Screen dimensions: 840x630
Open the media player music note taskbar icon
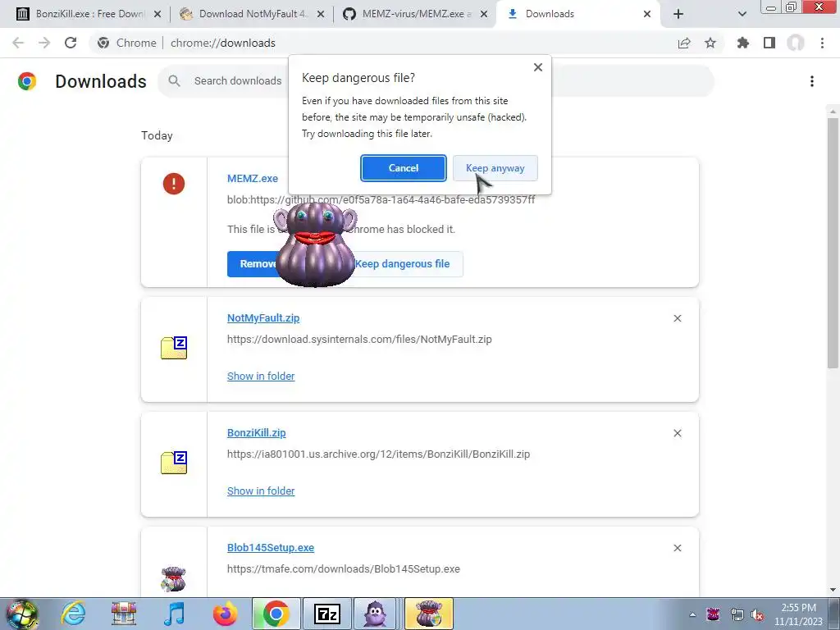tap(174, 614)
